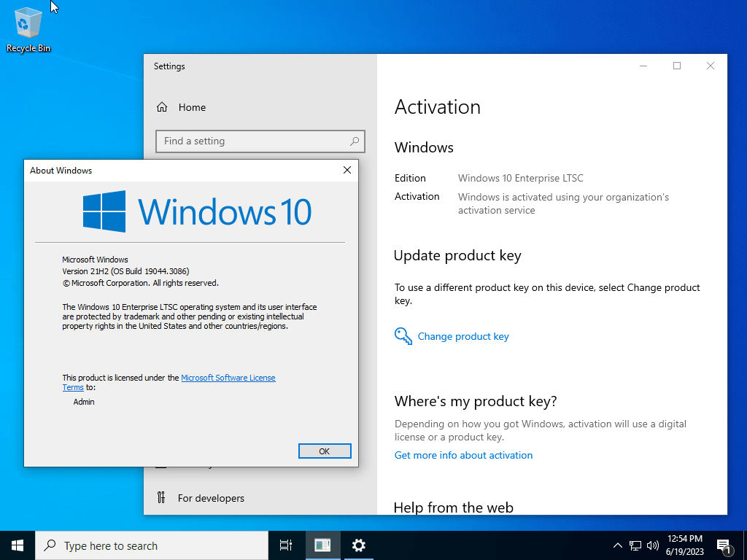747x560 pixels.
Task: Open the Recycle Bin desktop icon
Action: (x=28, y=29)
